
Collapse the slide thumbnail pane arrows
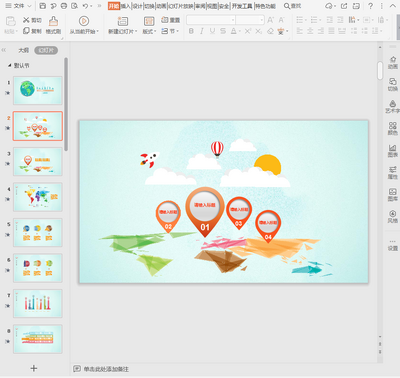[x=4, y=50]
